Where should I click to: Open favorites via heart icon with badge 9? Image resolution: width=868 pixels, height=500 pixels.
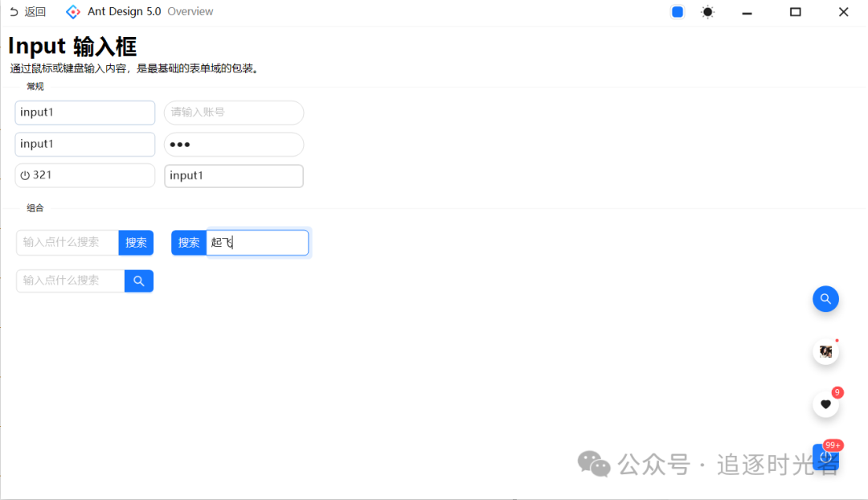(x=825, y=404)
